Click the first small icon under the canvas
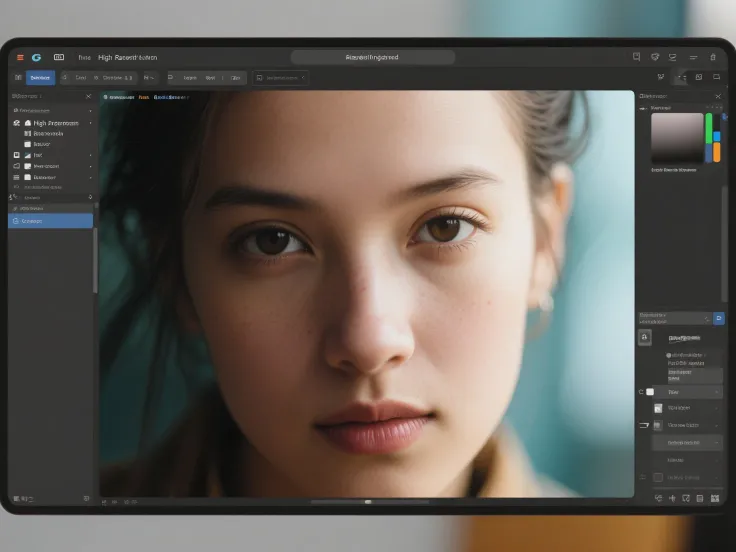 click(x=104, y=502)
